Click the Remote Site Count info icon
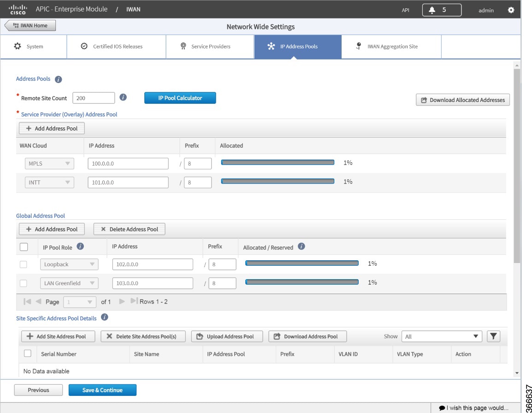 click(x=123, y=97)
